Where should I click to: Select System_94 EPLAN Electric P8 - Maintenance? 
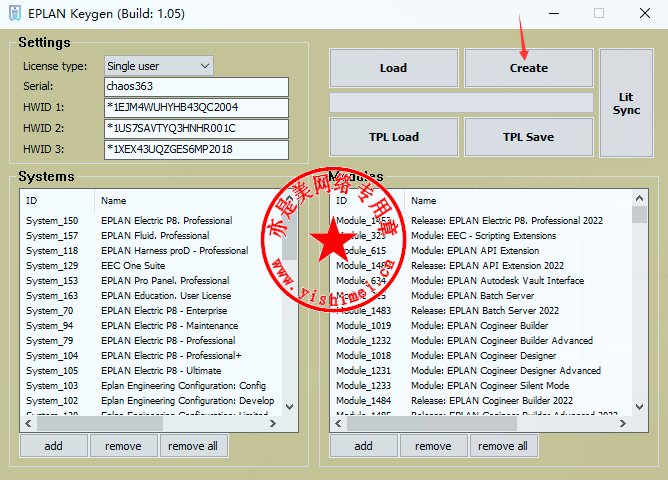pyautogui.click(x=151, y=326)
